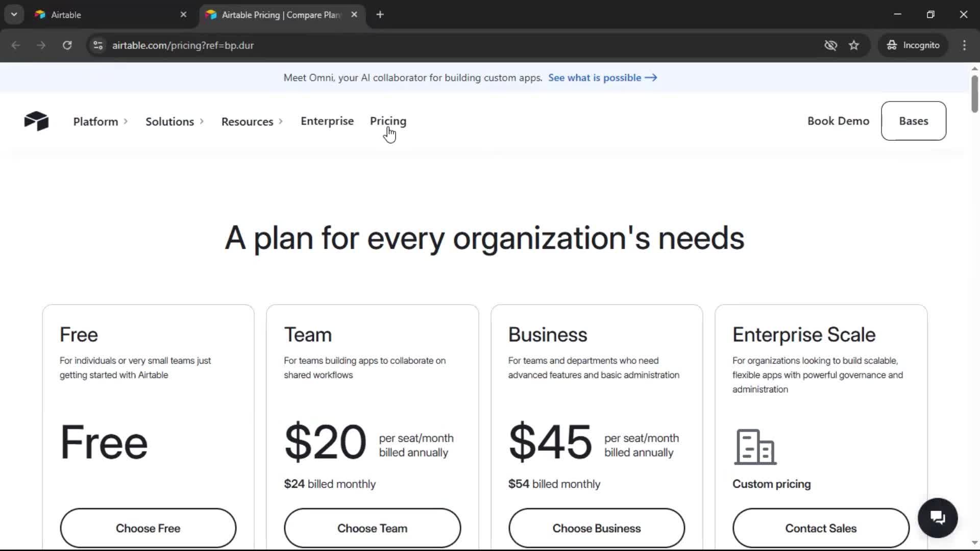Expand the Platform menu
The height and width of the screenshot is (551, 980).
pyautogui.click(x=101, y=121)
